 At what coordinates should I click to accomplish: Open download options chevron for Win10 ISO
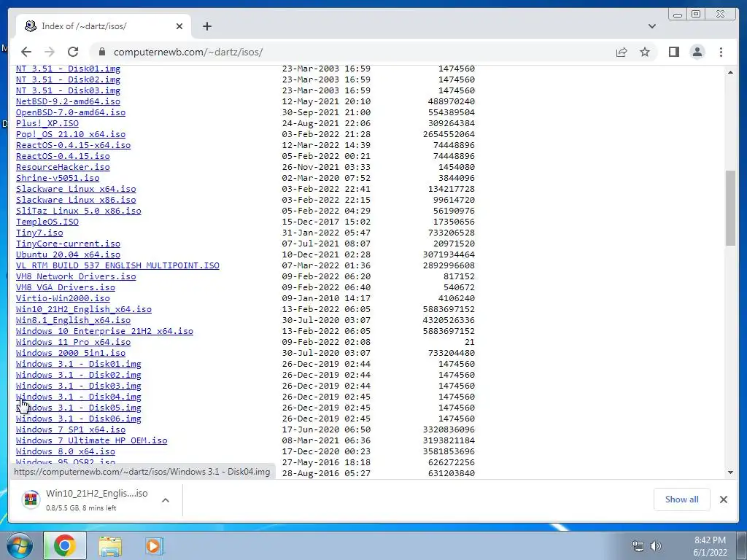coord(166,500)
